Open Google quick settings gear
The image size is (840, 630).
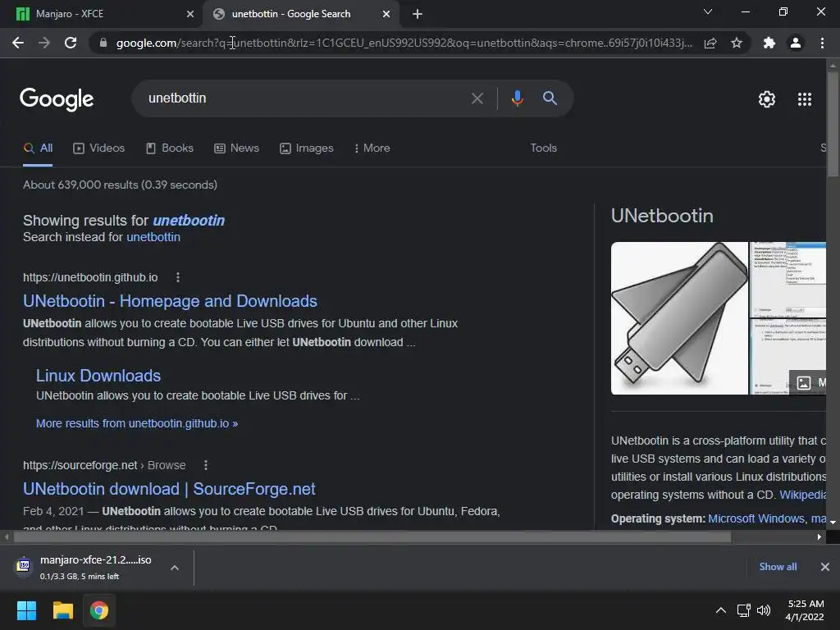point(767,99)
